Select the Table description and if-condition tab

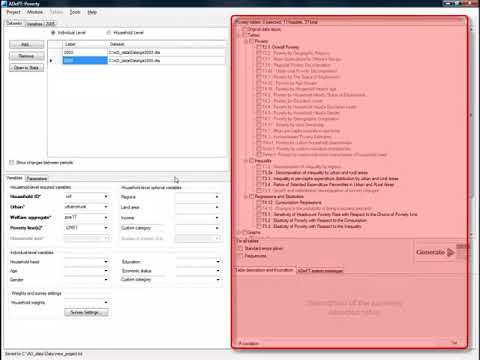(x=265, y=270)
